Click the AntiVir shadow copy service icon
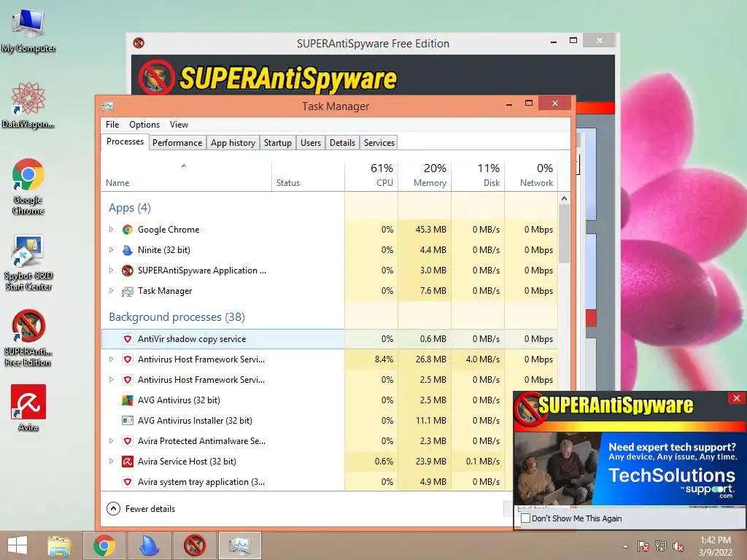 tap(127, 339)
